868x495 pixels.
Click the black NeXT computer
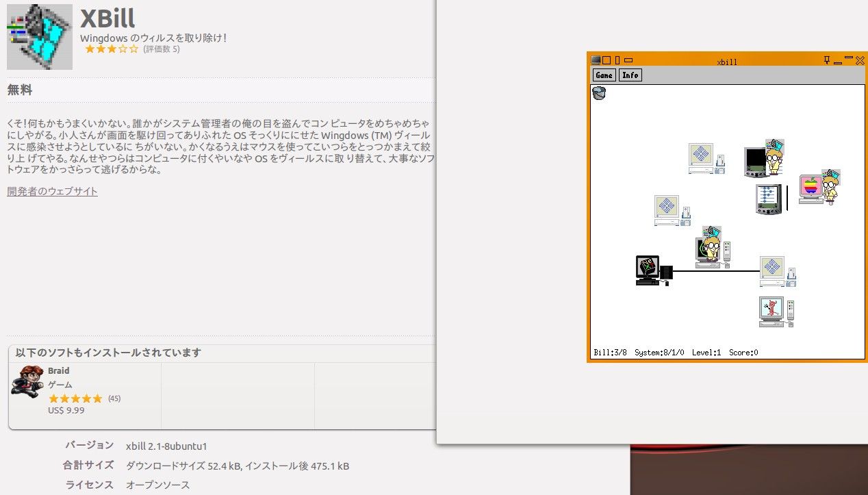click(654, 270)
